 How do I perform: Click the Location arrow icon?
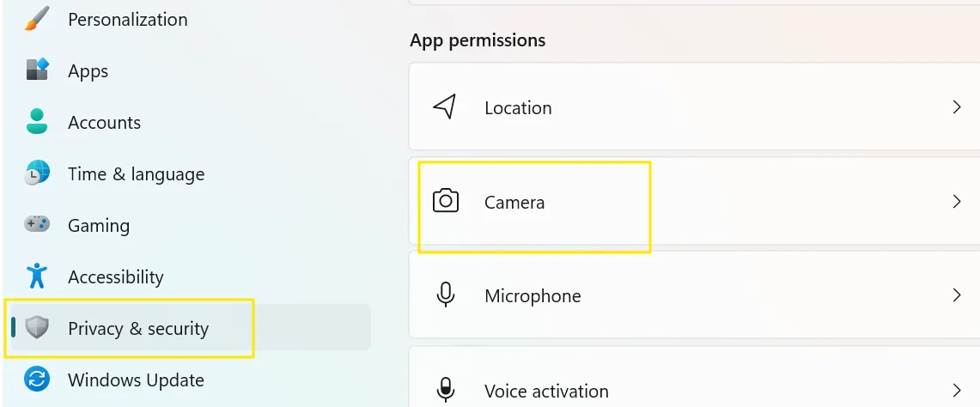[444, 107]
